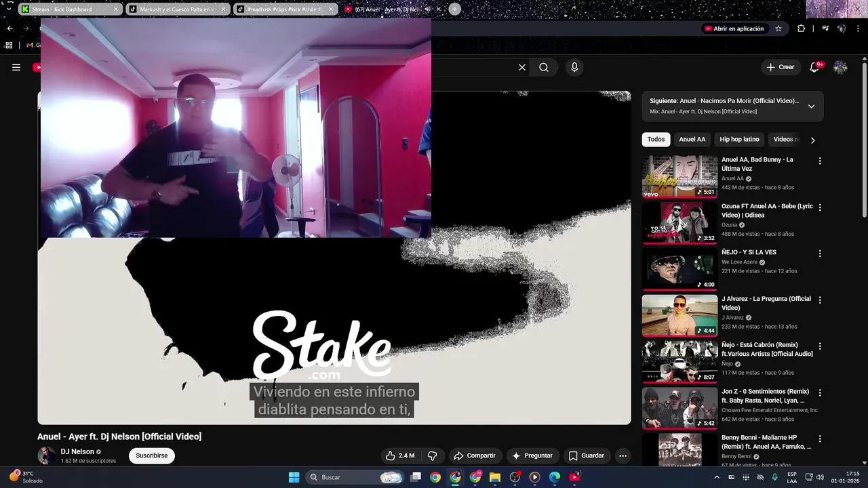Bookmark this page with star icon
Image resolution: width=868 pixels, height=488 pixels.
pos(778,28)
